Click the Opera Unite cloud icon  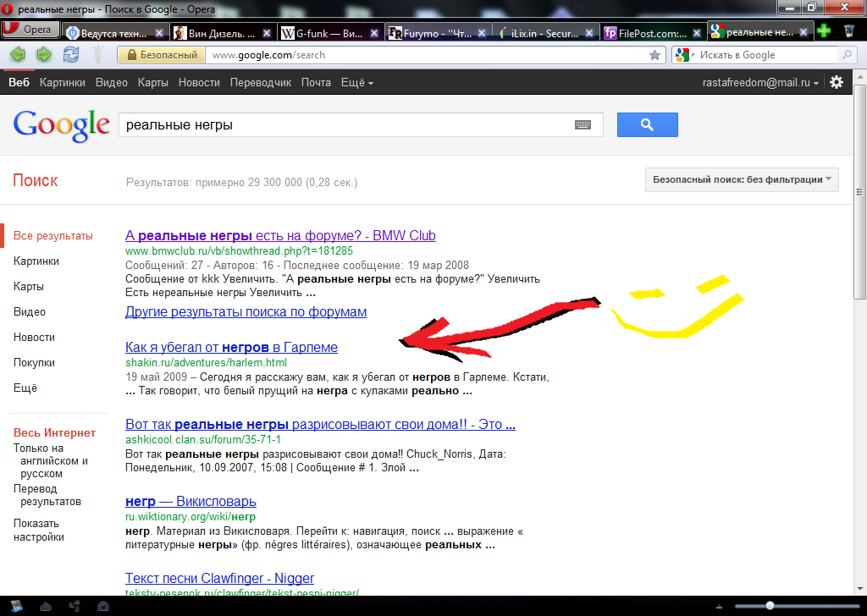[x=46, y=607]
